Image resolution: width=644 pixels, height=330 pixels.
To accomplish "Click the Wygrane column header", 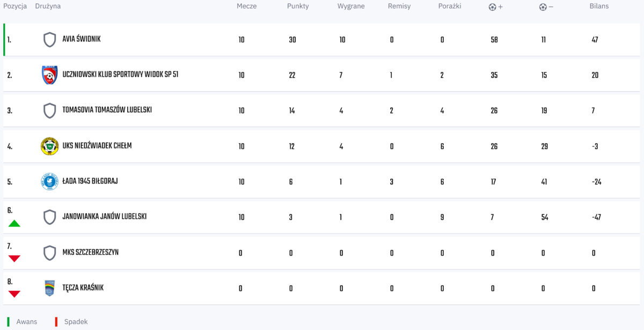I will [x=351, y=6].
